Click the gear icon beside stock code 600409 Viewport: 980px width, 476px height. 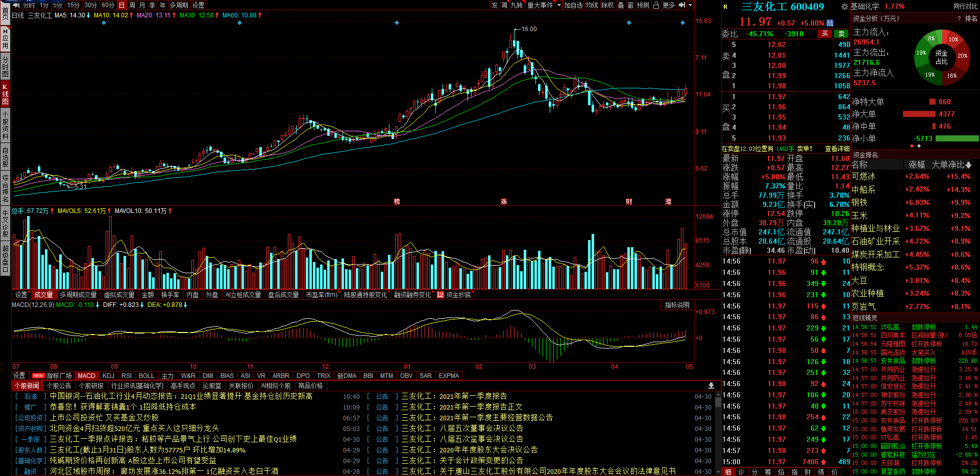click(844, 7)
